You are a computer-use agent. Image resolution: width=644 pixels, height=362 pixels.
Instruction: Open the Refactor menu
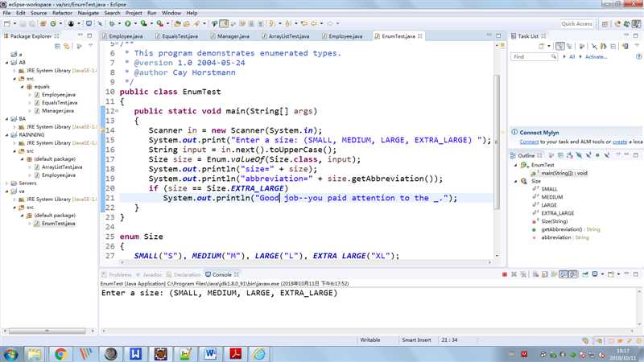point(63,13)
